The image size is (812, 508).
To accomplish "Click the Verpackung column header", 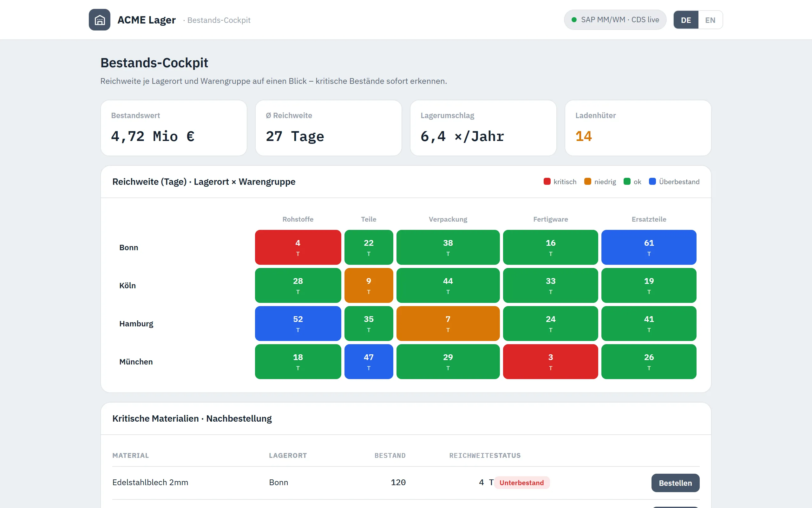I will pos(448,219).
